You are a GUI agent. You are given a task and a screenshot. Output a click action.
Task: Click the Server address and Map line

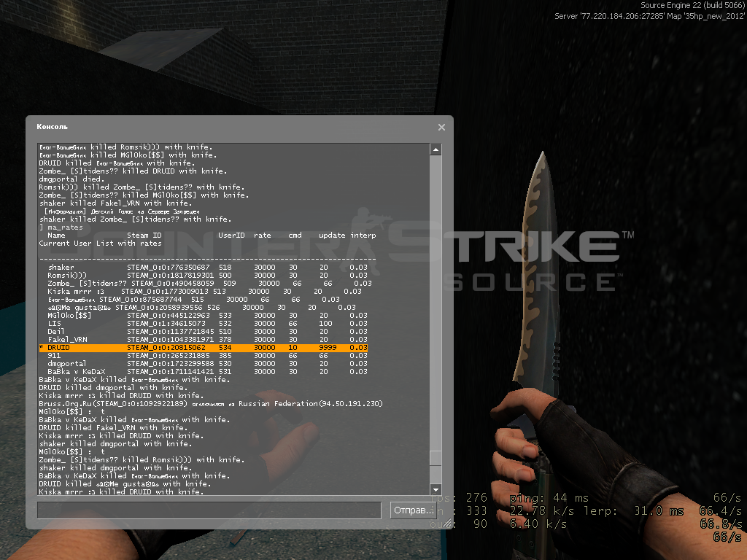(x=649, y=16)
